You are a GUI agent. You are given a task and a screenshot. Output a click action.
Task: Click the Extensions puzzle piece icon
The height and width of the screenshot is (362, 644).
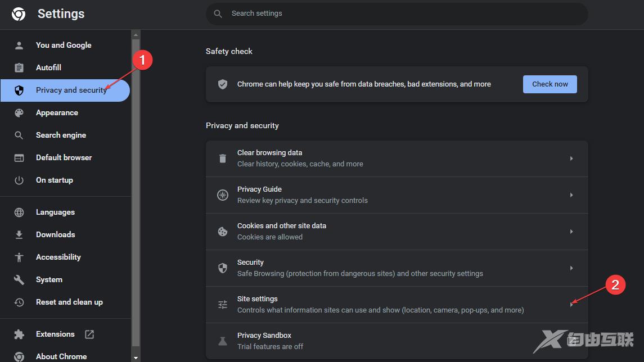click(x=19, y=334)
